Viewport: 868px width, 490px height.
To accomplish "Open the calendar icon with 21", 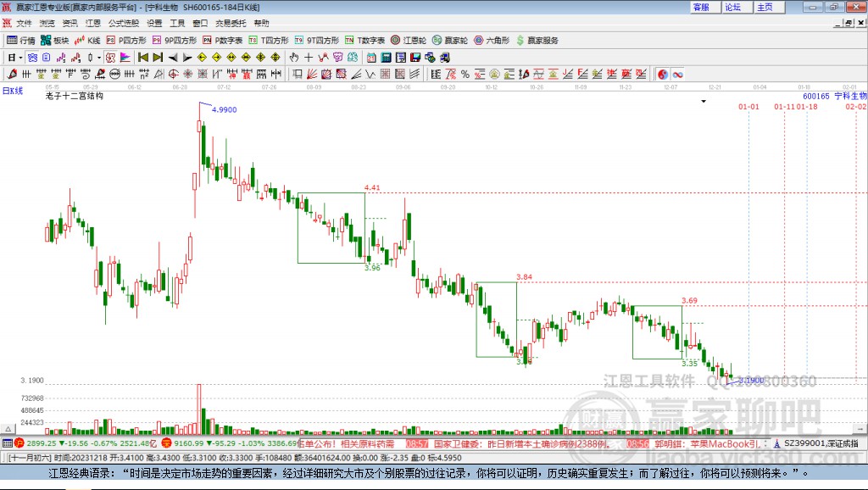I will (371, 58).
